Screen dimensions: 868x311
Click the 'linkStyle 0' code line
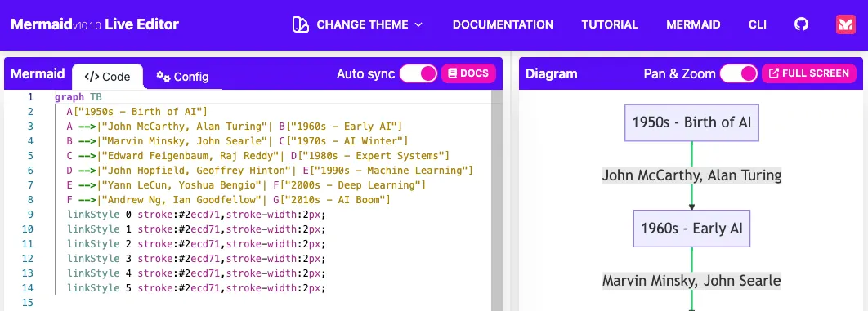coord(196,215)
